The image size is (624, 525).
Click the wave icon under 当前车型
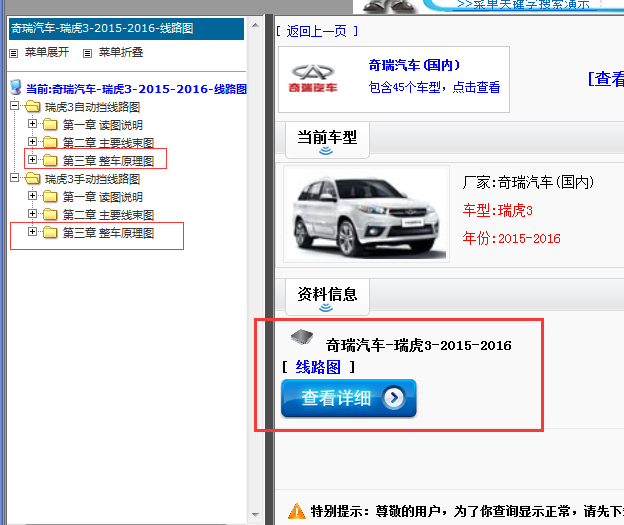click(326, 150)
